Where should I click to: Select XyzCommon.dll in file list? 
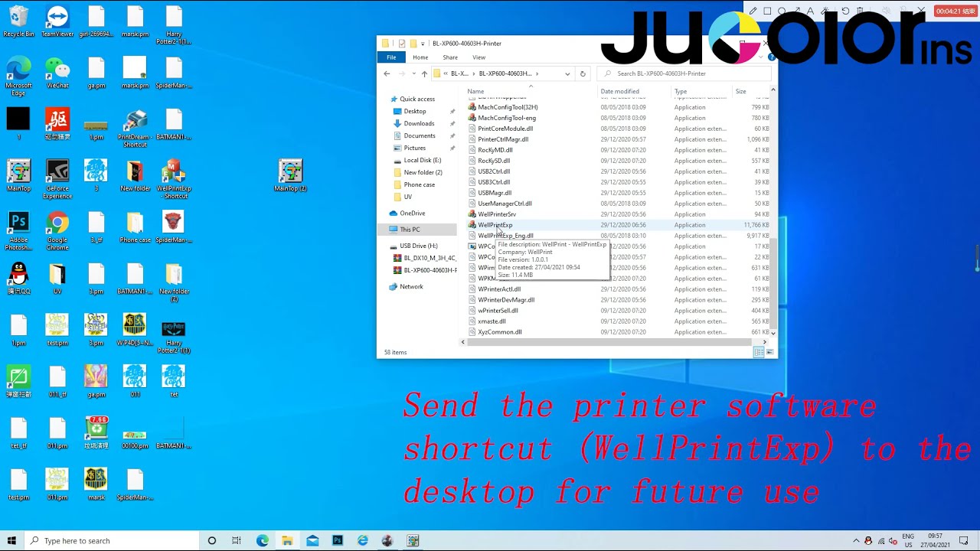tap(499, 332)
